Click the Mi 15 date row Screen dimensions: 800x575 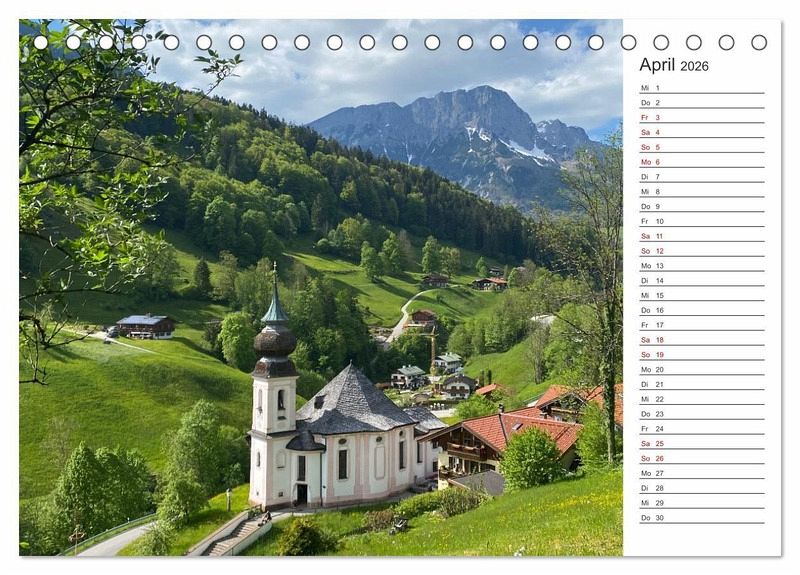click(700, 295)
